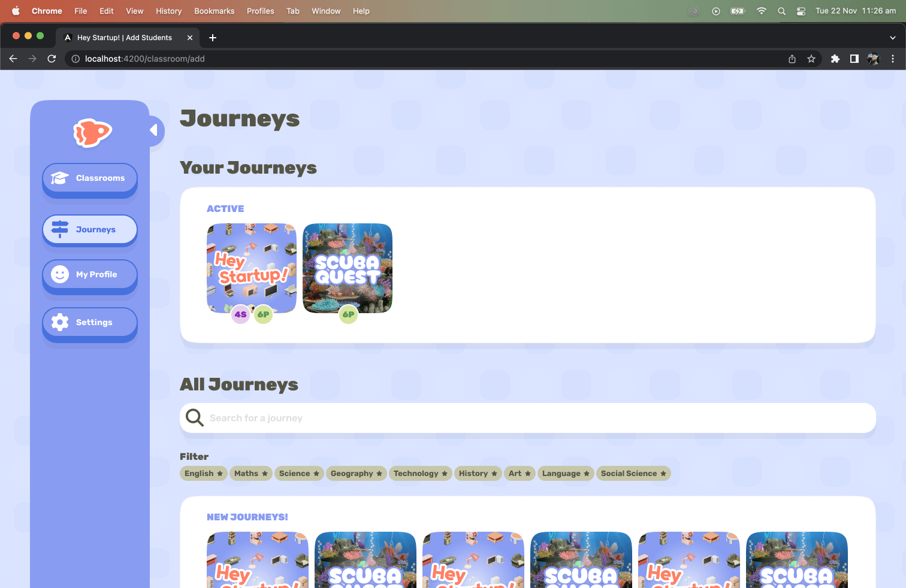Viewport: 906px width, 588px height.
Task: Click the magnifying glass search icon
Action: 195,417
